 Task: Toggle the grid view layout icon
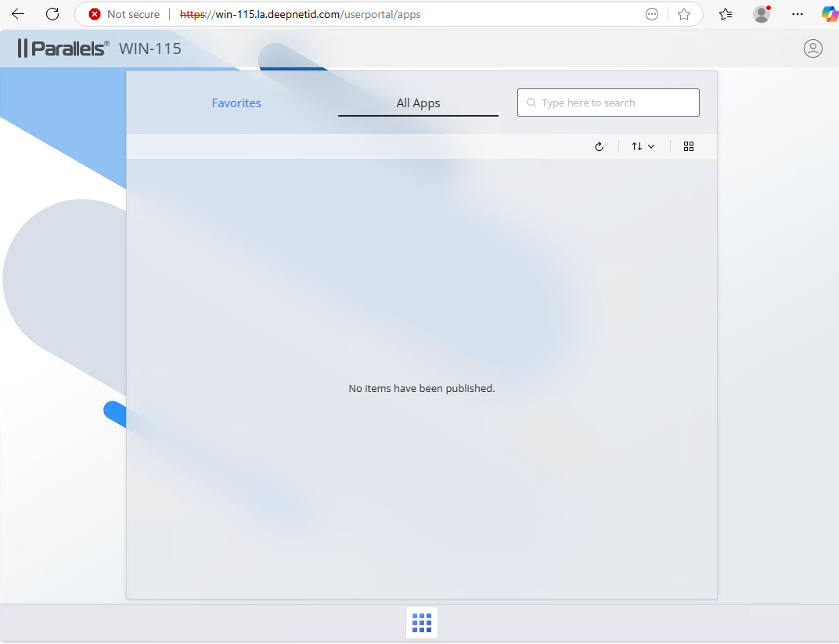(x=689, y=146)
